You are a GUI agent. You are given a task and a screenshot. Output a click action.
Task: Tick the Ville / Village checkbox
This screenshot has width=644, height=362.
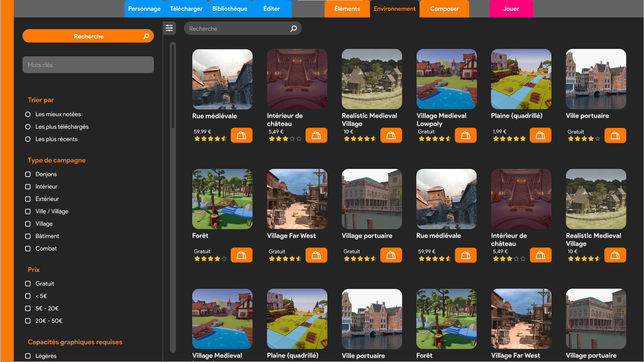pos(28,212)
